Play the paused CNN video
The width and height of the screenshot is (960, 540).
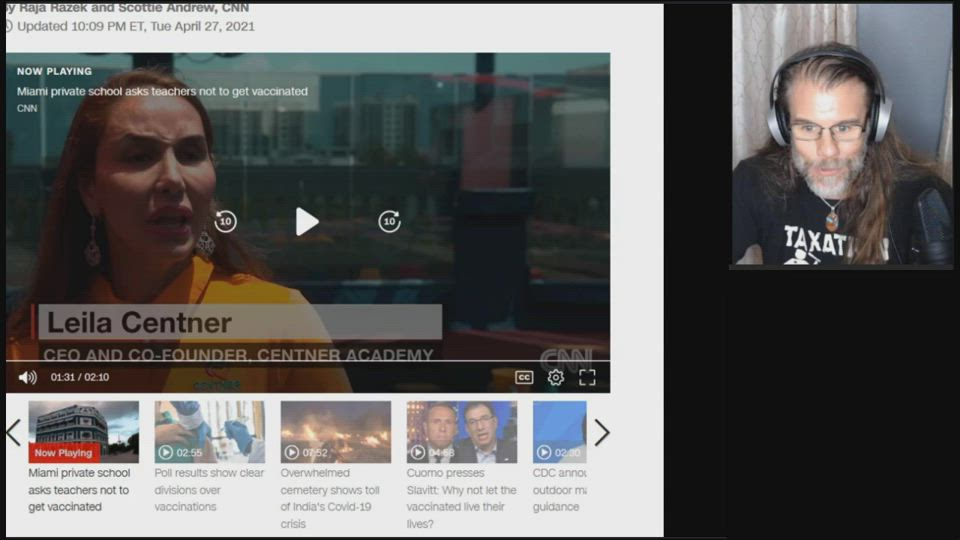coord(307,222)
